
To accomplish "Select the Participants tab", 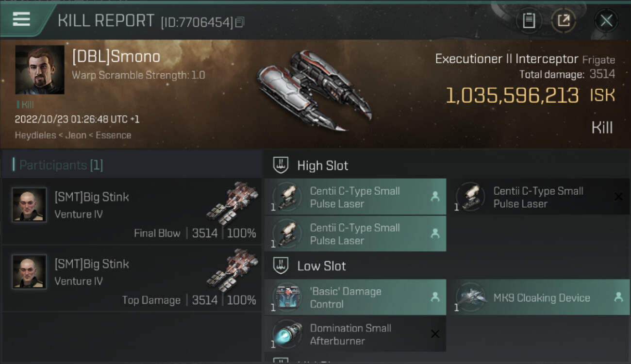I will 61,165.
